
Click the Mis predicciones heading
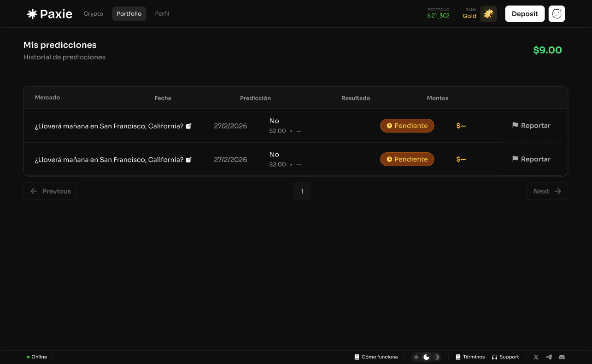point(60,45)
